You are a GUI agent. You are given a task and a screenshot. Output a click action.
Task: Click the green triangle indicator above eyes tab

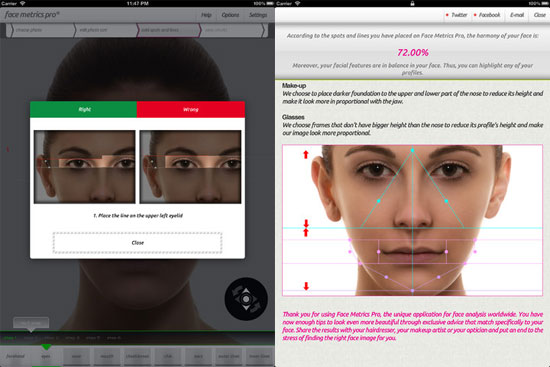point(46,347)
